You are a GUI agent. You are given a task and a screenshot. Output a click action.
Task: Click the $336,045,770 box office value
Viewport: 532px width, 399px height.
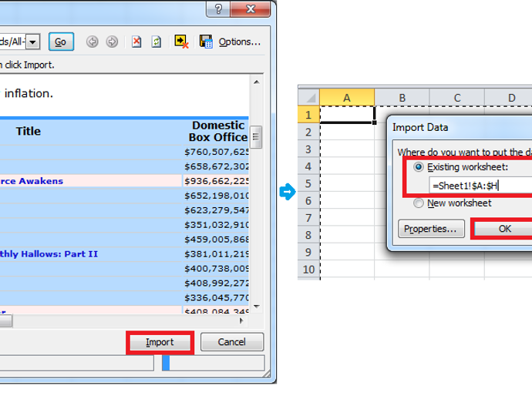pyautogui.click(x=217, y=297)
